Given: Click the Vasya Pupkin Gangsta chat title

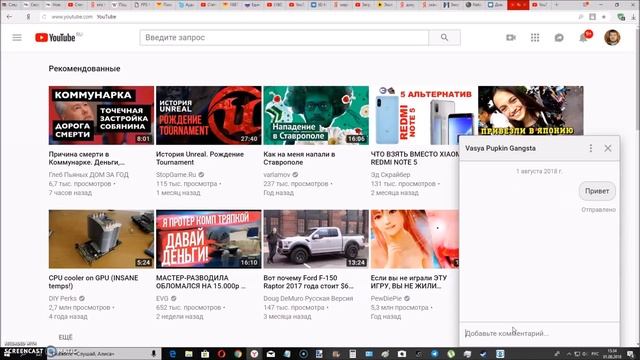Looking at the screenshot, I should click(500, 148).
